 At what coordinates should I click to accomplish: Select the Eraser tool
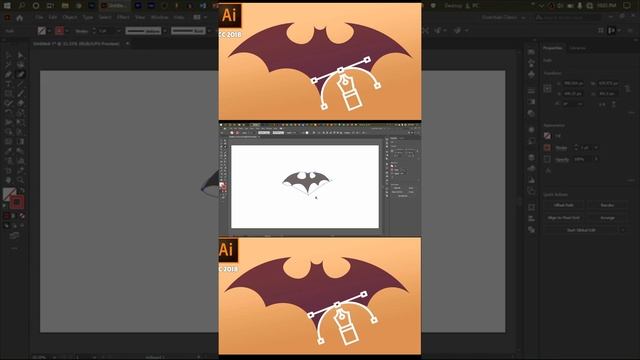pyautogui.click(x=20, y=103)
